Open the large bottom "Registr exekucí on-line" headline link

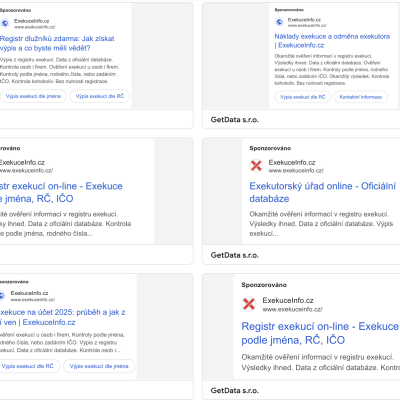coord(320,333)
